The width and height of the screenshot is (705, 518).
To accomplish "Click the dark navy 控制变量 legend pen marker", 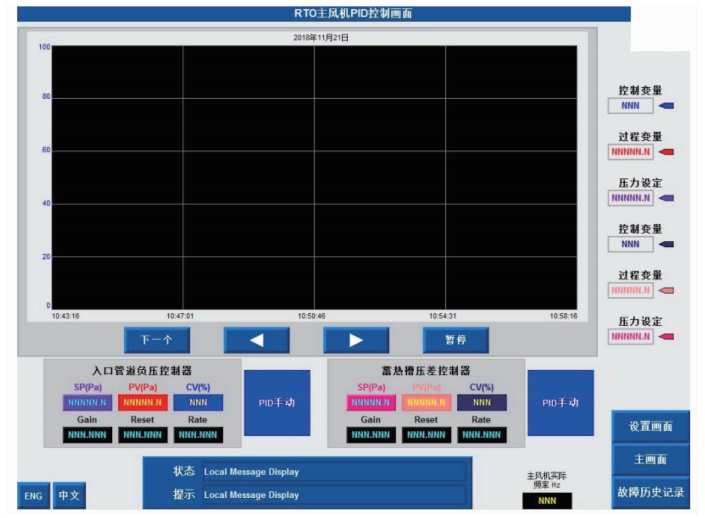I will 667,244.
